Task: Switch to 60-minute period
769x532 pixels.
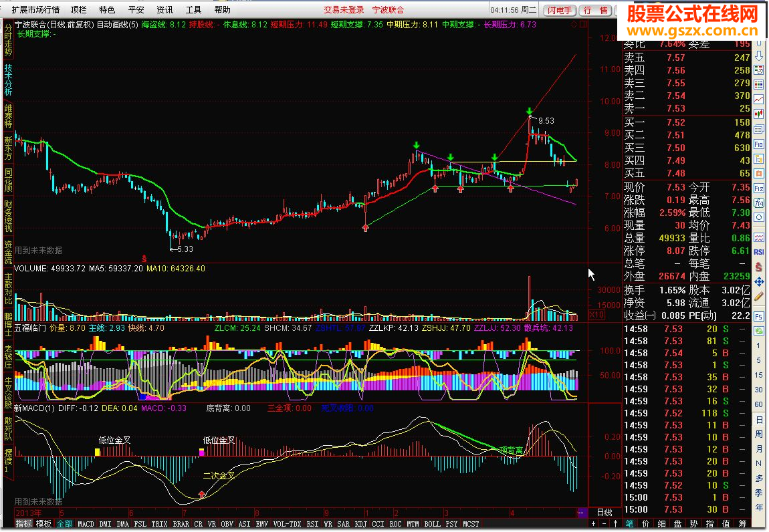Action: 759,404
